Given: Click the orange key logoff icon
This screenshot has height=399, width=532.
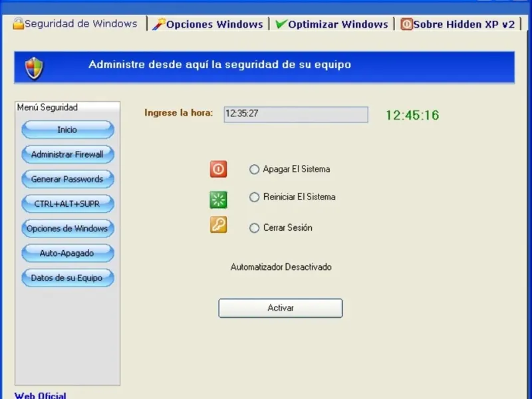Looking at the screenshot, I should pos(219,225).
